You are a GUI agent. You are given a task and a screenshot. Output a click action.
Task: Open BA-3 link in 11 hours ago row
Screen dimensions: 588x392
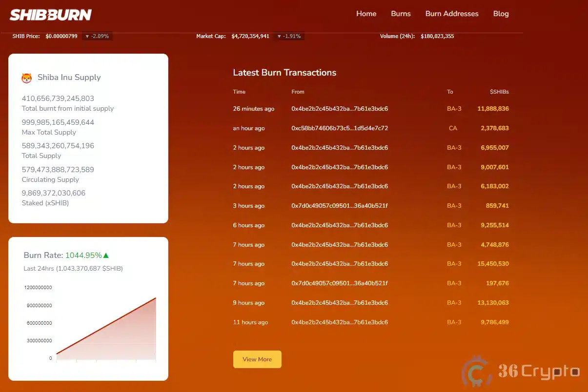click(454, 322)
